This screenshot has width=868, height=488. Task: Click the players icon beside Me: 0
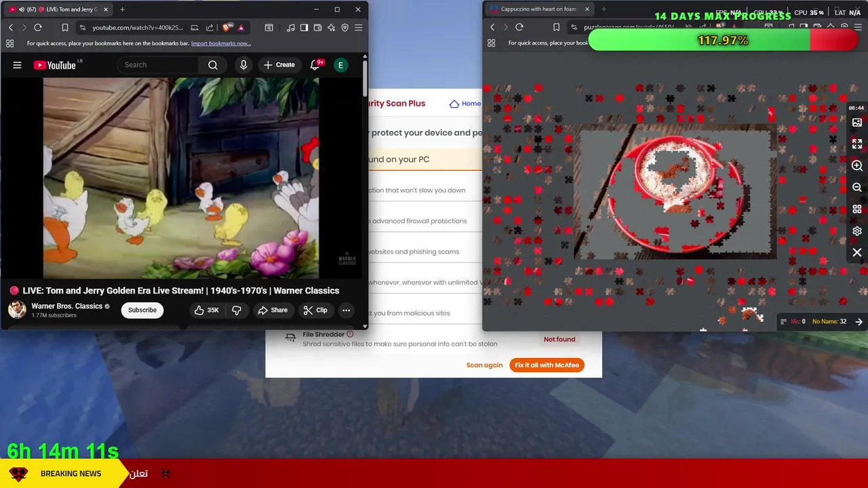coord(784,322)
